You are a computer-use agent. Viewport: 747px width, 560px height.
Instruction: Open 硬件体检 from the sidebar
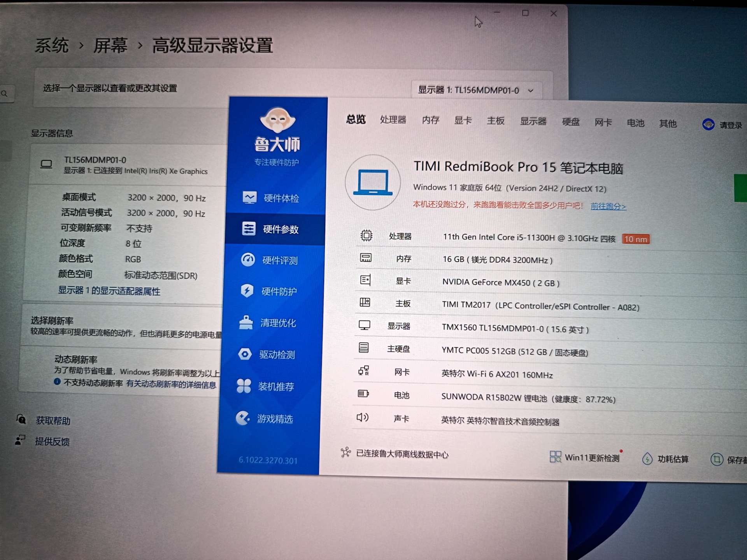(280, 198)
